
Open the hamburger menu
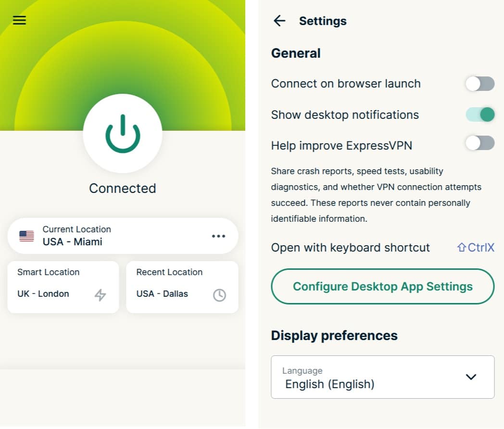click(x=19, y=20)
